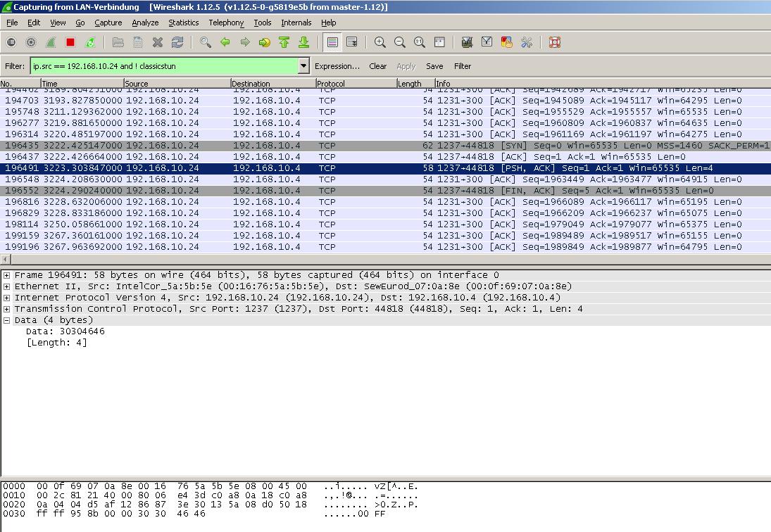Screen dimensions: 771x532
Task: Click the start capture shark fin icon
Action: [51, 42]
